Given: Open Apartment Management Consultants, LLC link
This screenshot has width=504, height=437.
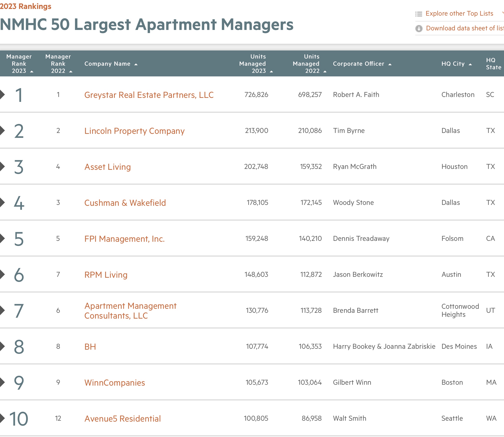Looking at the screenshot, I should pyautogui.click(x=130, y=311).
